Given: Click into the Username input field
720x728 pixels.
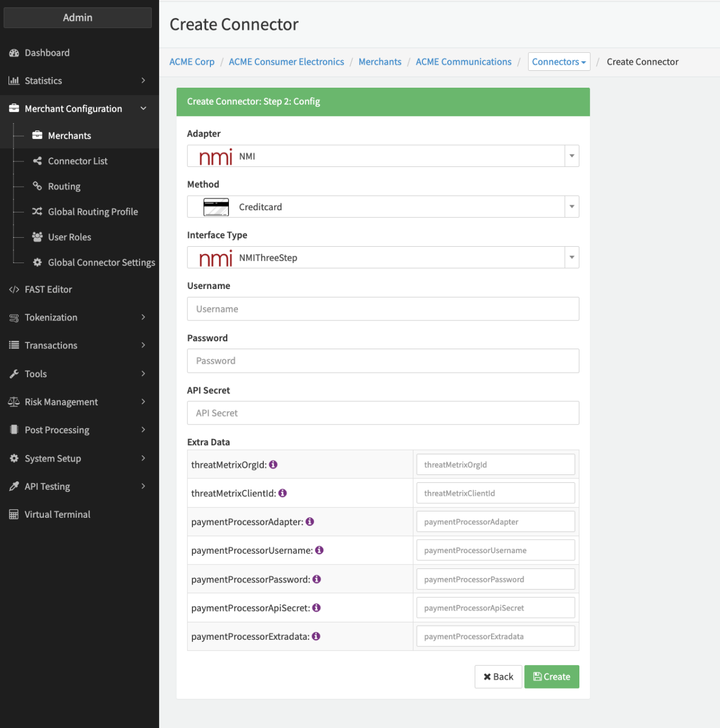Looking at the screenshot, I should pyautogui.click(x=382, y=309).
